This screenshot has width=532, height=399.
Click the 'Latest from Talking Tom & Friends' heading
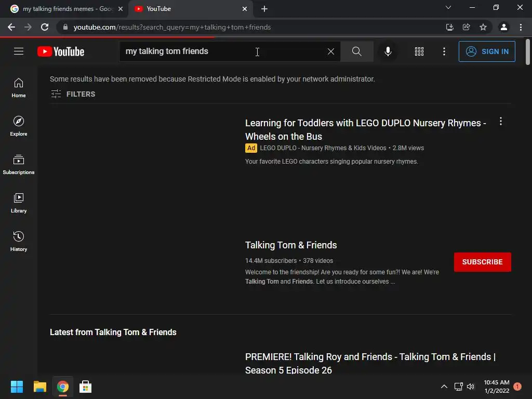point(113,332)
